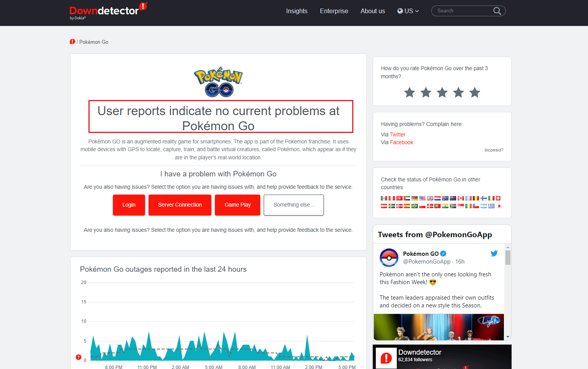Click the Canada flag icon
This screenshot has width=588, height=369.
[461, 198]
